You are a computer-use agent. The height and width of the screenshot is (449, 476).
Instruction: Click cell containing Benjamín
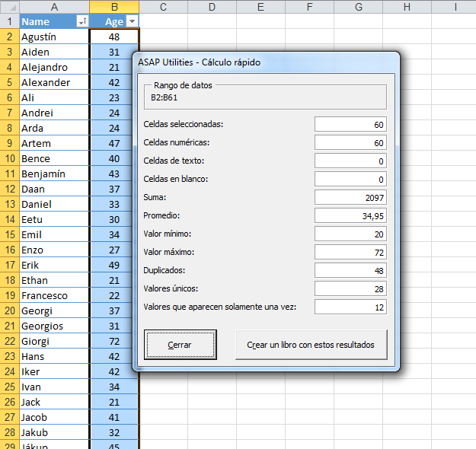tap(54, 174)
